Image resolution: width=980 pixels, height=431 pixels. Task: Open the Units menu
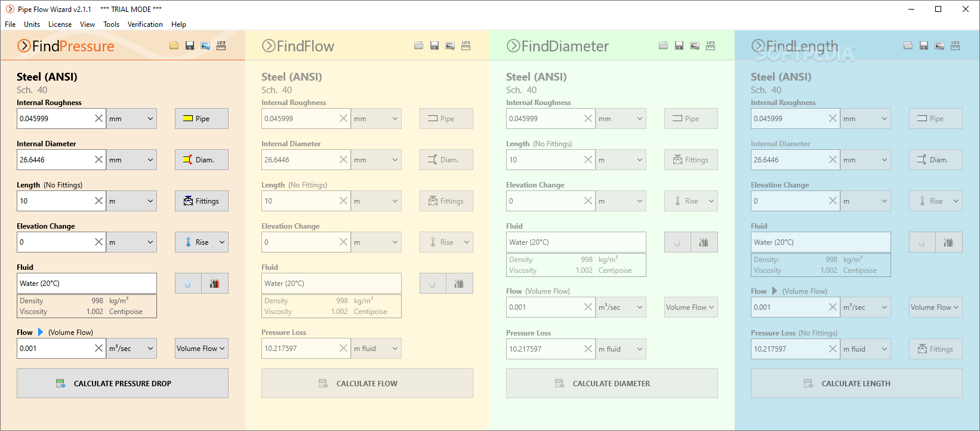(32, 24)
